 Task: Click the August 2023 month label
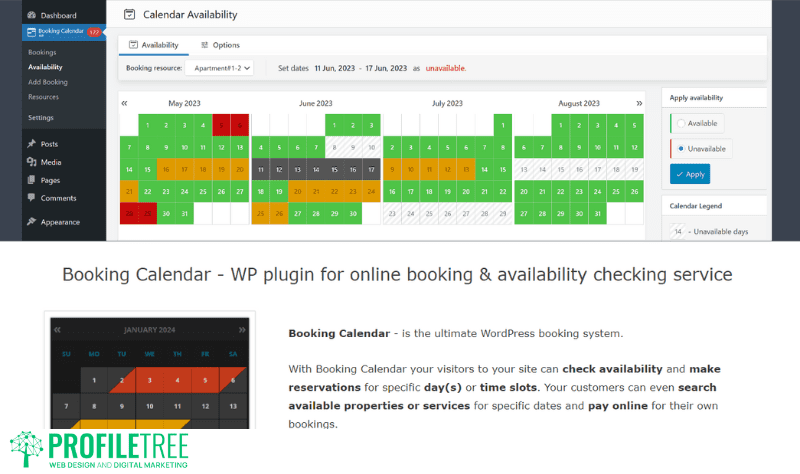tap(579, 103)
